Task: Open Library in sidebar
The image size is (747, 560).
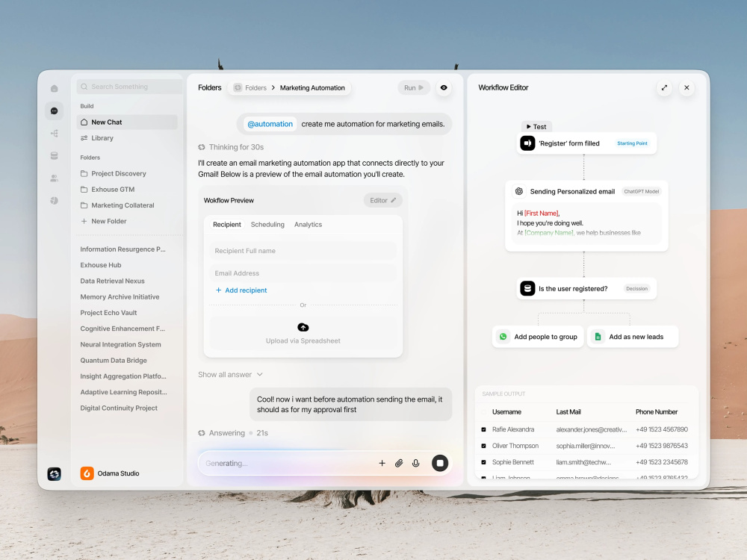Action: point(97,138)
